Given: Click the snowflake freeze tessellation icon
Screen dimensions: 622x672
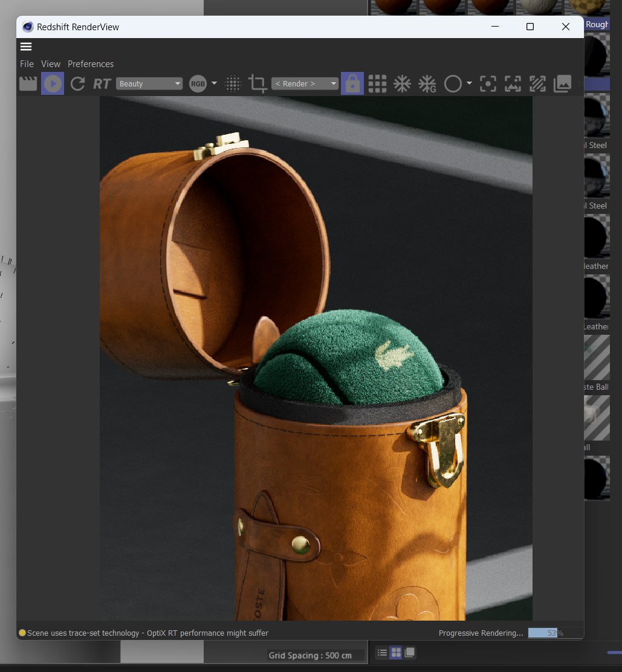Looking at the screenshot, I should 402,83.
